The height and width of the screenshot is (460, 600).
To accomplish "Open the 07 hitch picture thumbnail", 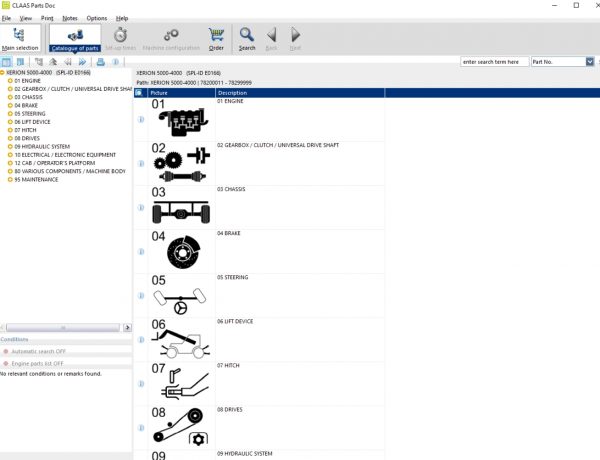I will coord(181,384).
